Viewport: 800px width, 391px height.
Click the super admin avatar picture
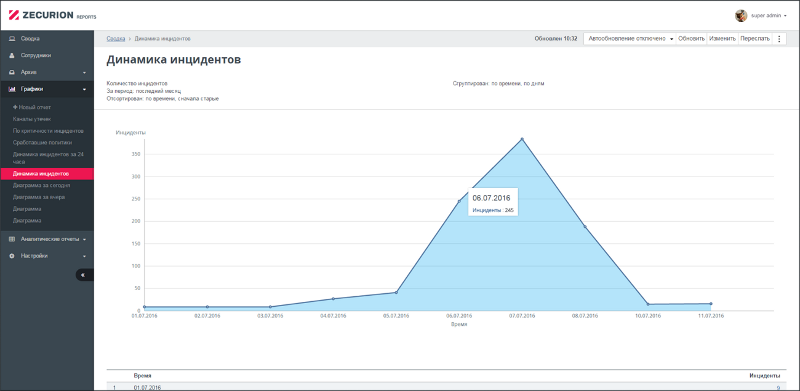coord(741,15)
